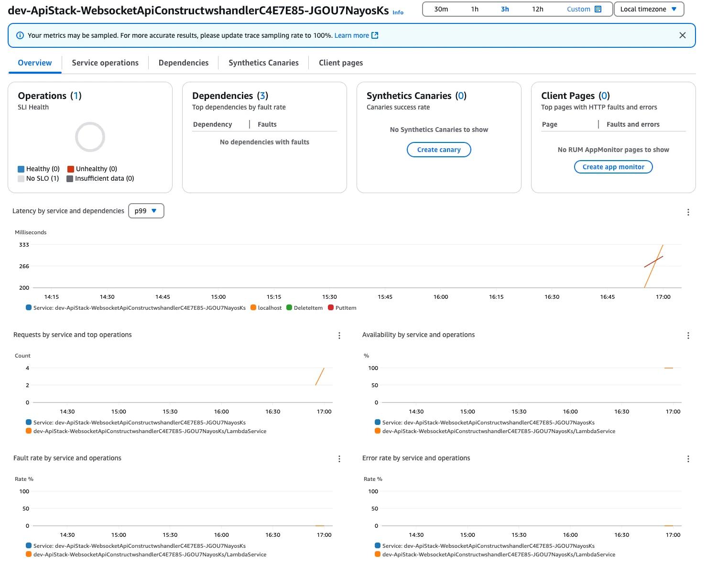Toggle the DeleteItem series in latency legend

[x=304, y=308]
